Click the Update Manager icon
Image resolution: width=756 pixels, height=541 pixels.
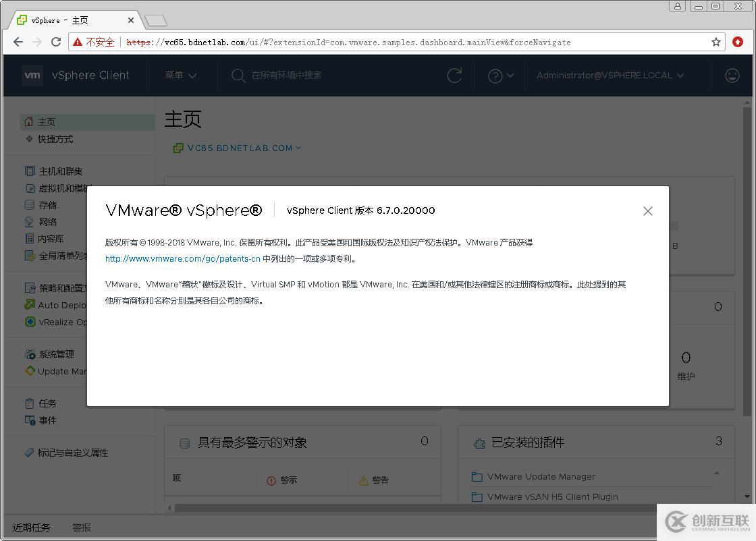[30, 371]
